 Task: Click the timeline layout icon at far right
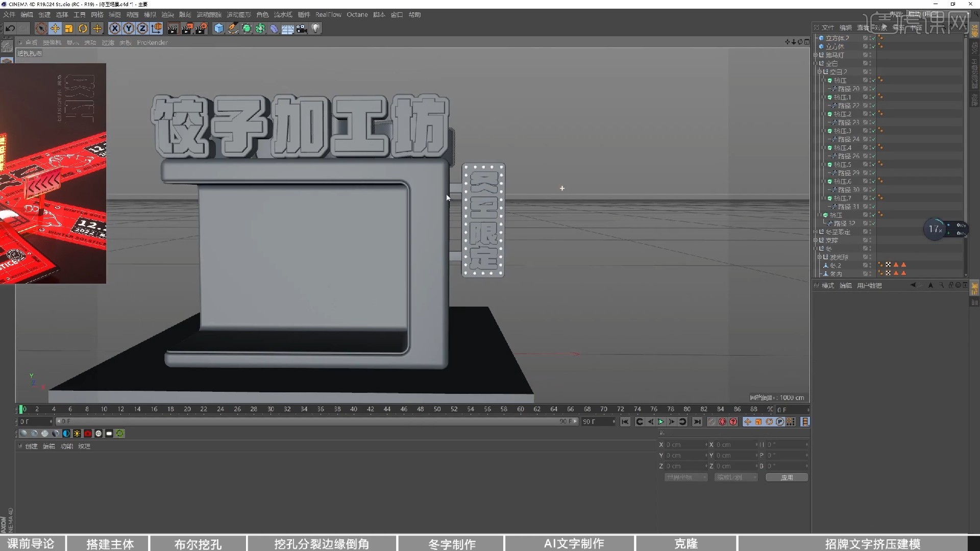(x=805, y=422)
